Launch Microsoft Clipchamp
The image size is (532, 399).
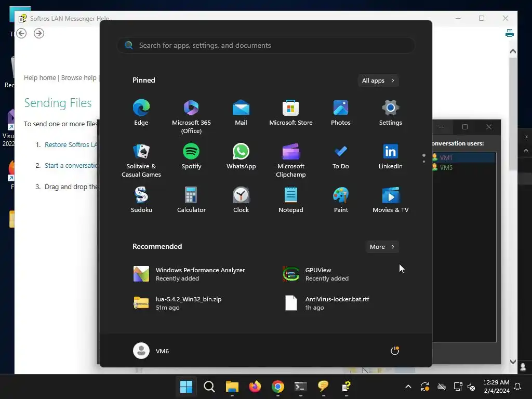coord(291,161)
